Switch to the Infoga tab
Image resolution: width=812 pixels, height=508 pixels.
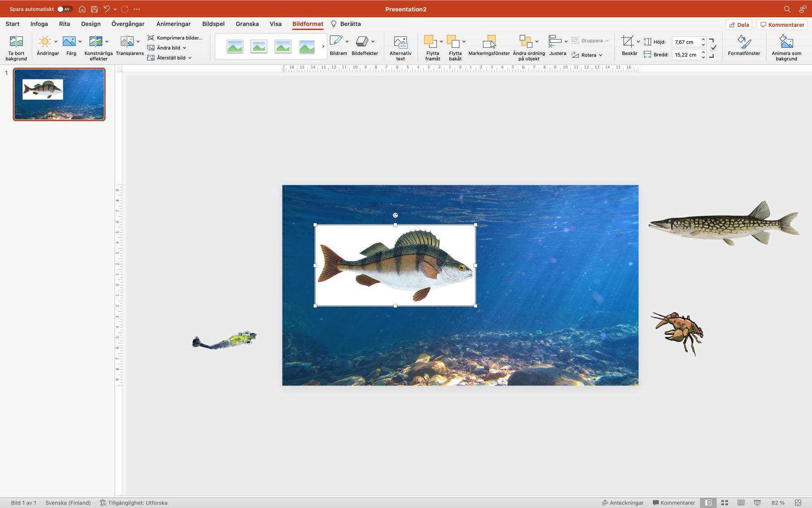[x=39, y=24]
